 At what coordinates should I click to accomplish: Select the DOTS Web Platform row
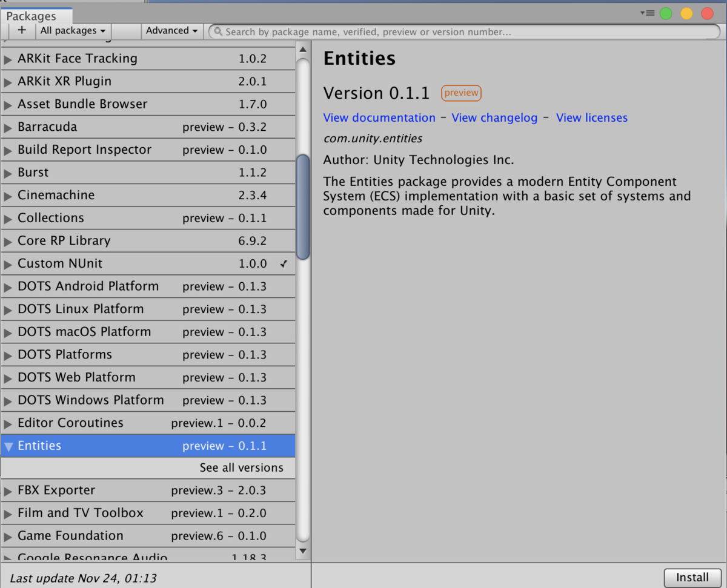pyautogui.click(x=148, y=377)
